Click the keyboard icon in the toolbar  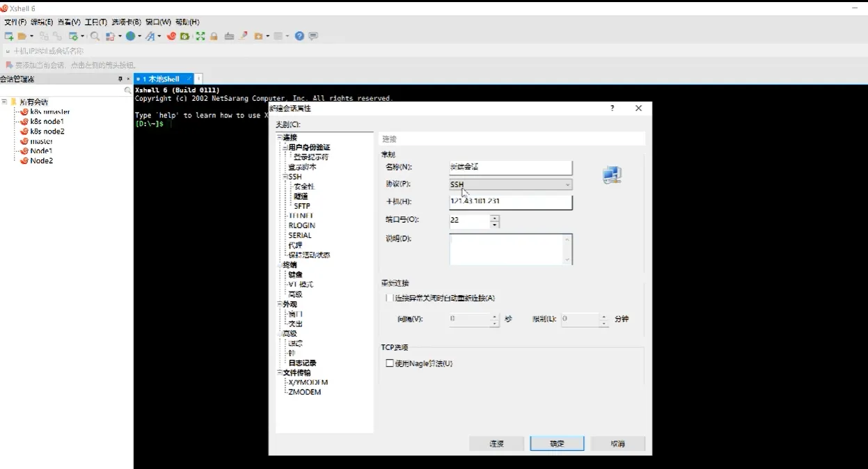[229, 36]
